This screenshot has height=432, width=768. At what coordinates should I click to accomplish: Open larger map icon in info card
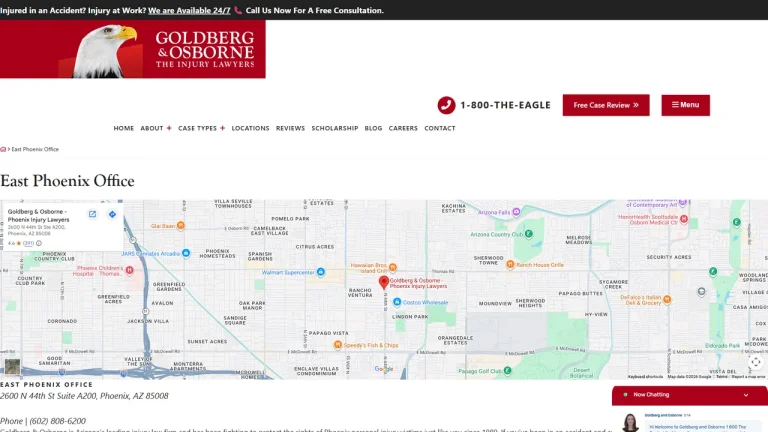[x=92, y=214]
